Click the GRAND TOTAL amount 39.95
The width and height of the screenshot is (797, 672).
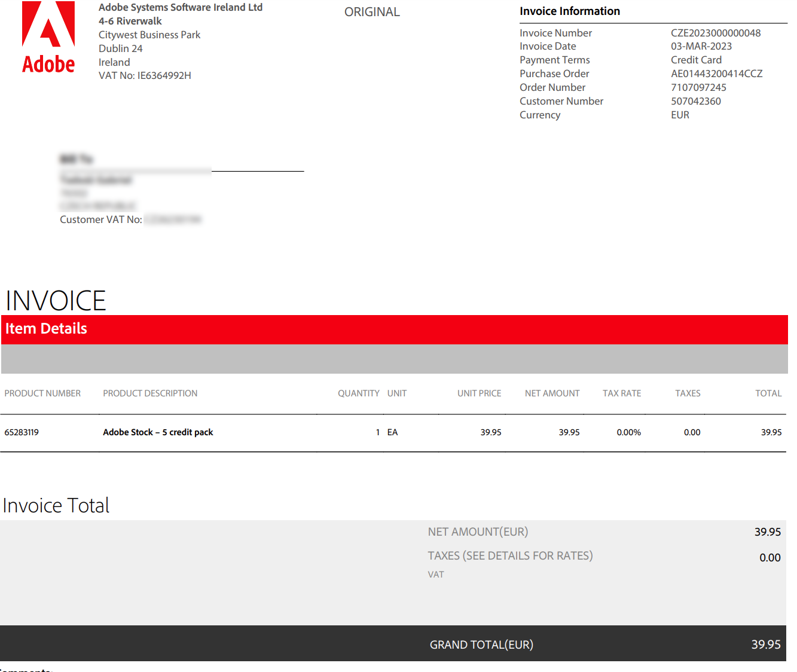(x=767, y=644)
